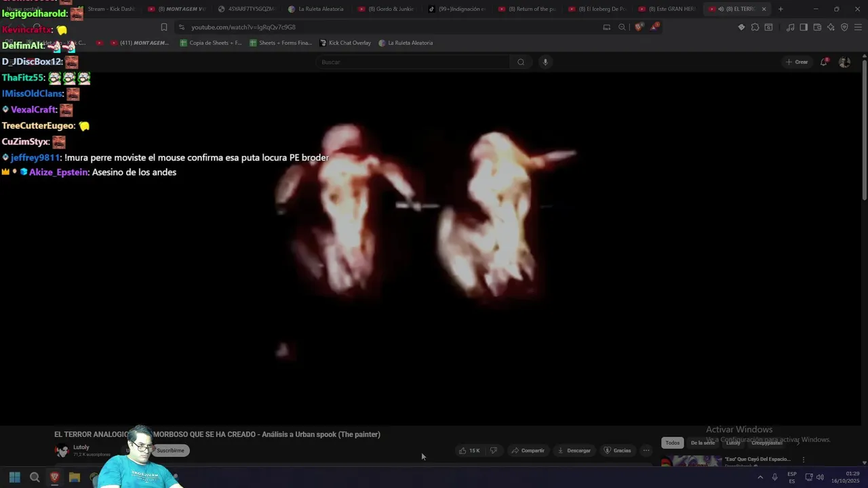Click the address bar URL youtube.com/watch
The width and height of the screenshot is (868, 488).
pos(243,27)
